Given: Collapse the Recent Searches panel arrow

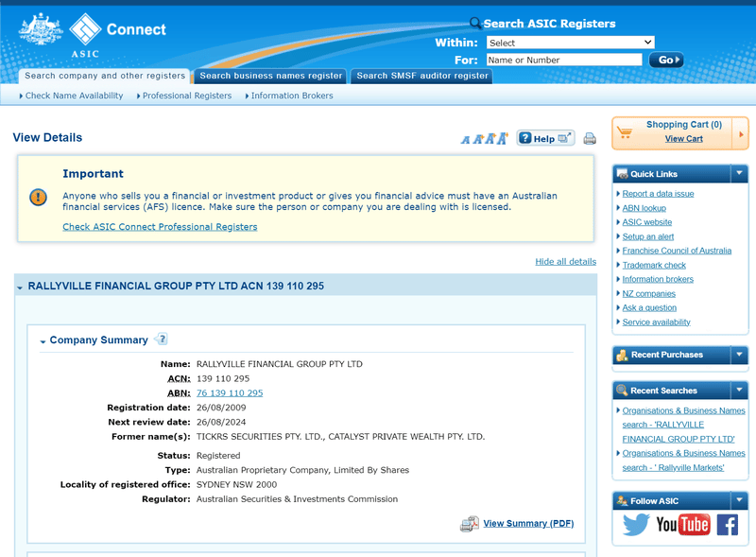Looking at the screenshot, I should (x=739, y=390).
